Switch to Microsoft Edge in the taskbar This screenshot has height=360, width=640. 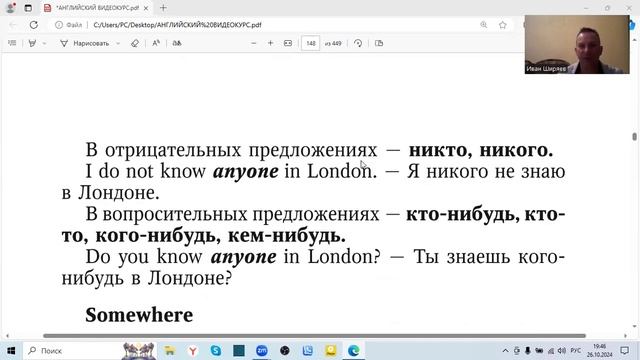[354, 351]
